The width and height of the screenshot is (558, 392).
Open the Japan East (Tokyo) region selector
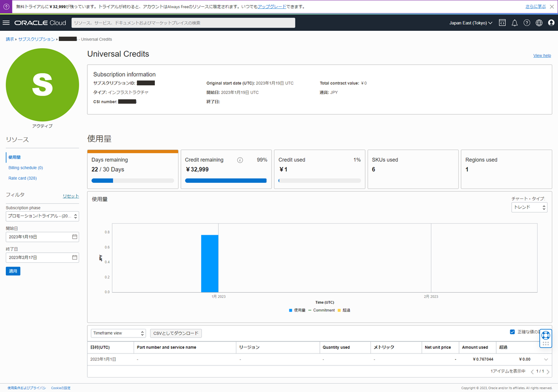coord(470,23)
